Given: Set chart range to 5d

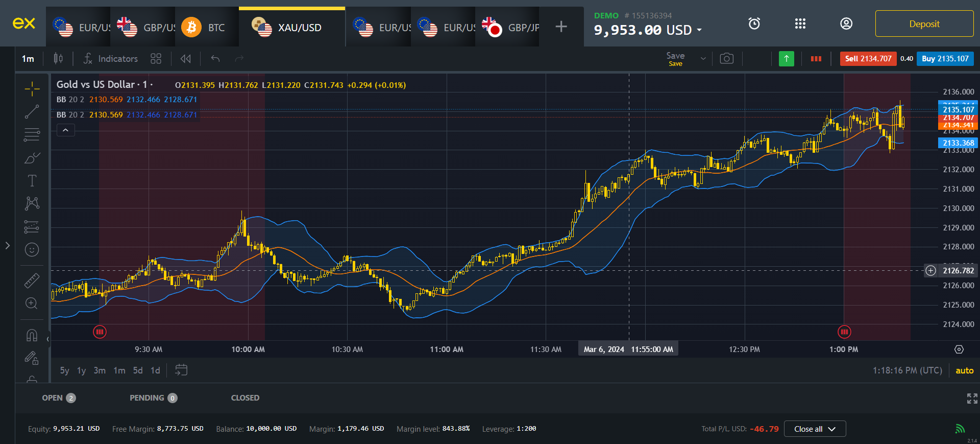Looking at the screenshot, I should click(138, 370).
